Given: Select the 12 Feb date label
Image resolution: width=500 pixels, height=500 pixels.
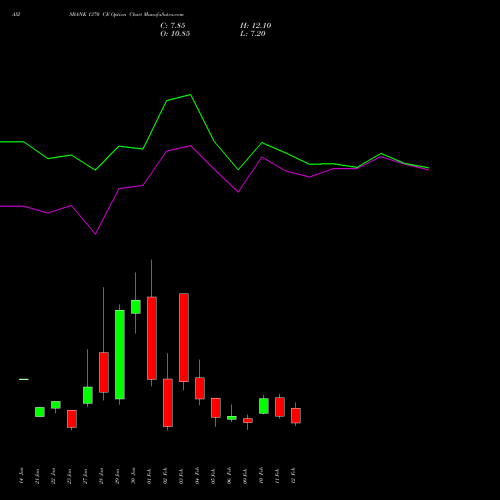Looking at the screenshot, I should [x=293, y=476].
